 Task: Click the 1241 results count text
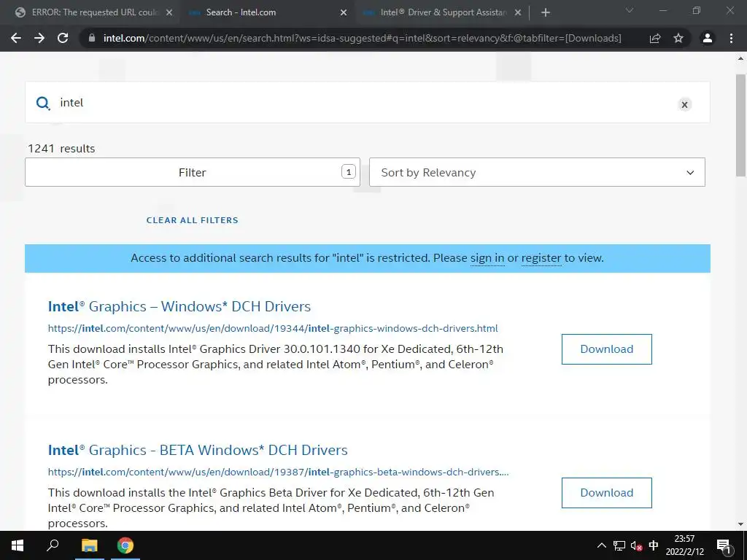point(61,149)
